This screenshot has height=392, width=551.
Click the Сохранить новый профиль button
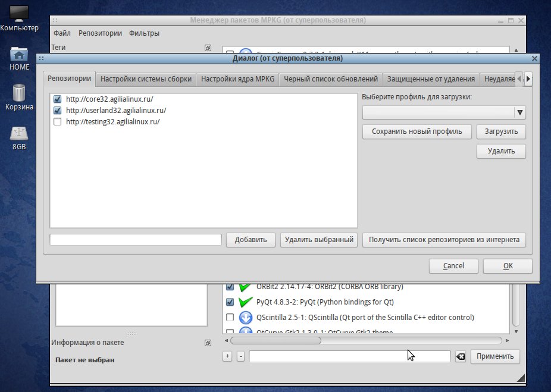(x=417, y=131)
